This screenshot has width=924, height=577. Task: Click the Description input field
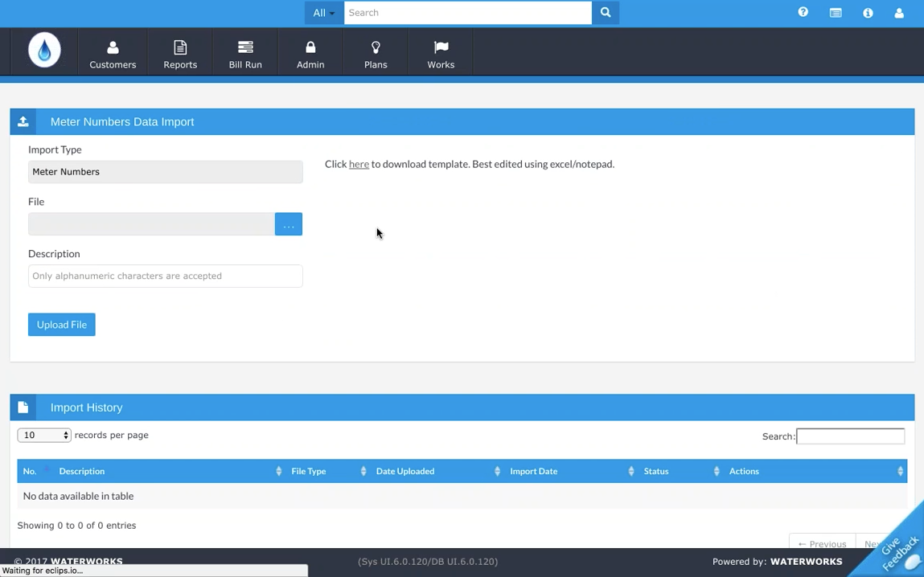tap(166, 276)
